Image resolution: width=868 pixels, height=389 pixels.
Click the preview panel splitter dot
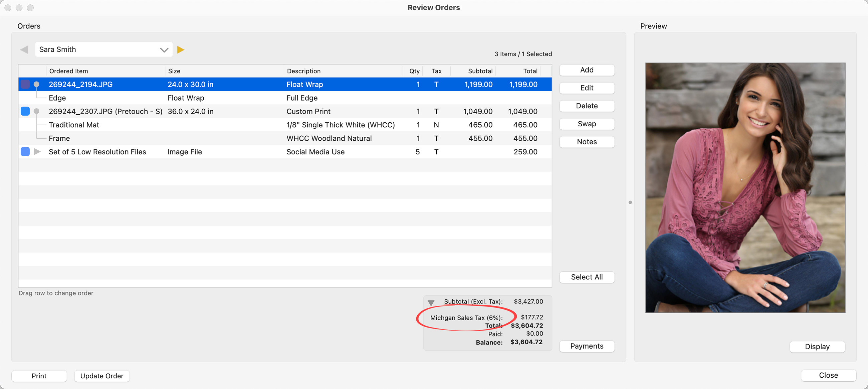coord(630,202)
